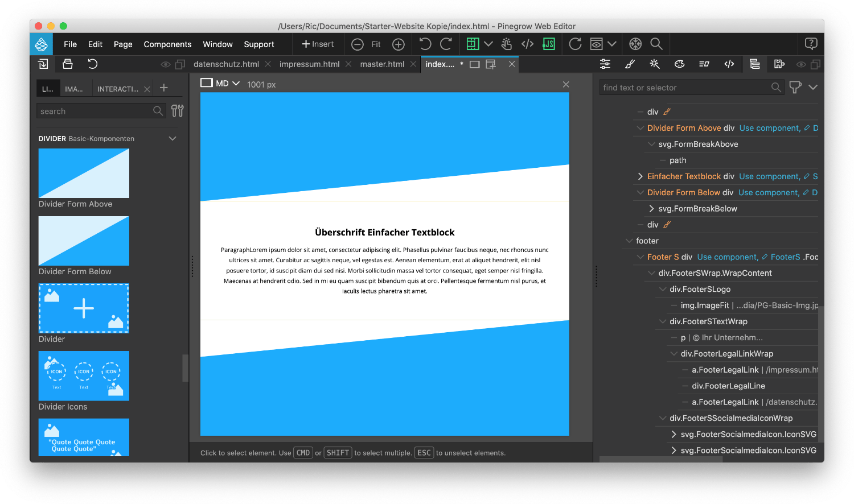Open the dropdown next to preview icon
The image size is (854, 504).
coord(612,44)
